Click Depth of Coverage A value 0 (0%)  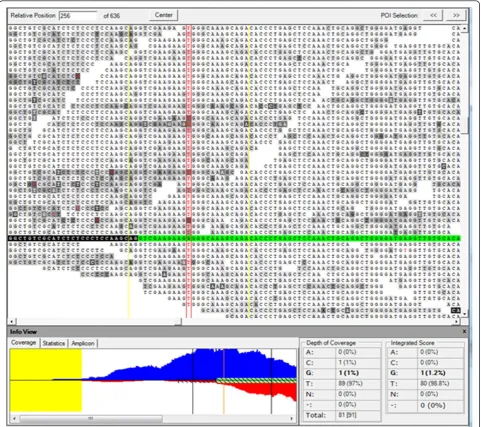pyautogui.click(x=347, y=352)
